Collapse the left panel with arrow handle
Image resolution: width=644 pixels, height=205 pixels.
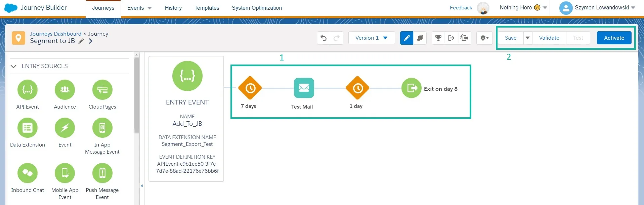142,186
